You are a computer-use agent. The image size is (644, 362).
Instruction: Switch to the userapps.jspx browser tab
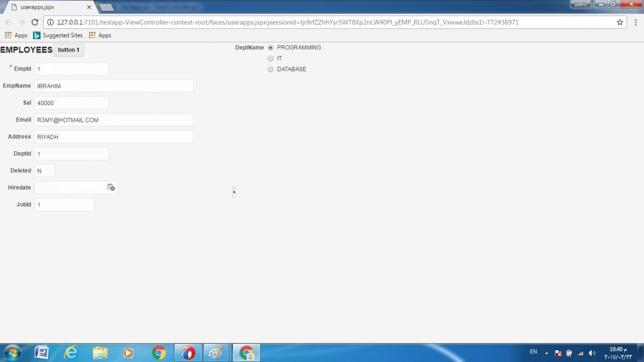48,7
